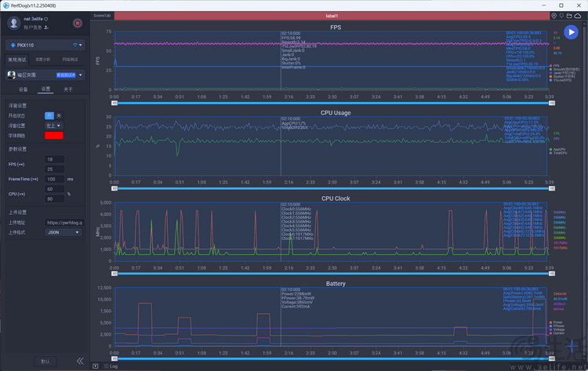Click the WiFi connection icon for PKX110

pyautogui.click(x=75, y=45)
